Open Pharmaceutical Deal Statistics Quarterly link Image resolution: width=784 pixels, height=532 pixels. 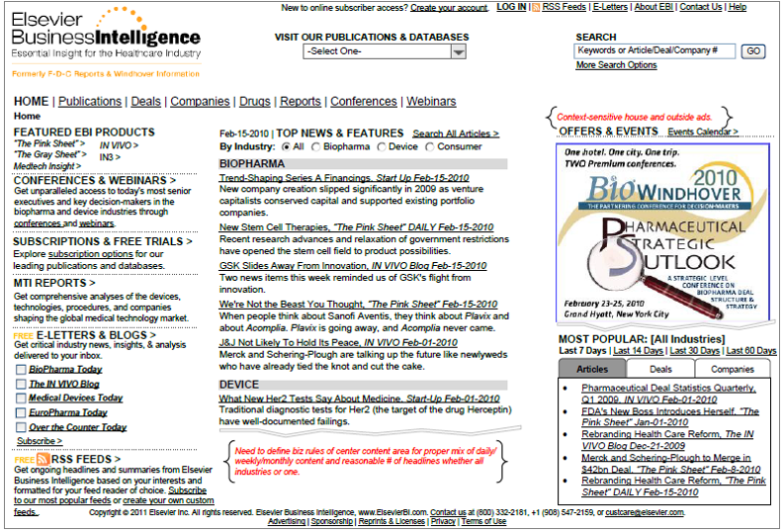668,394
